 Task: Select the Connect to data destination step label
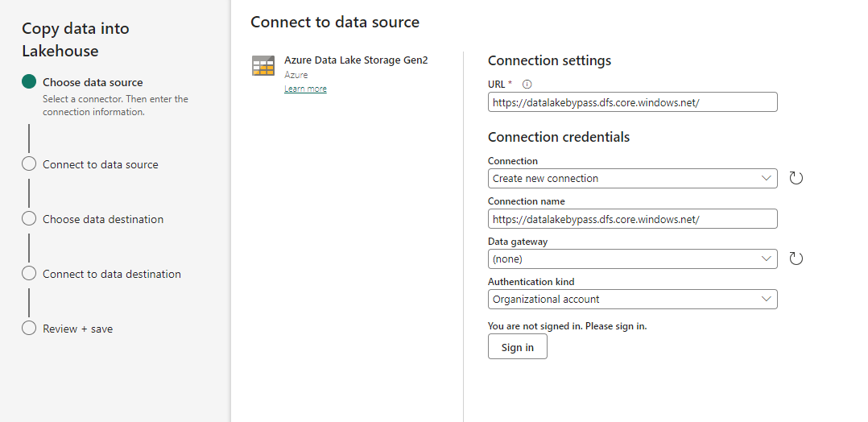coord(112,274)
